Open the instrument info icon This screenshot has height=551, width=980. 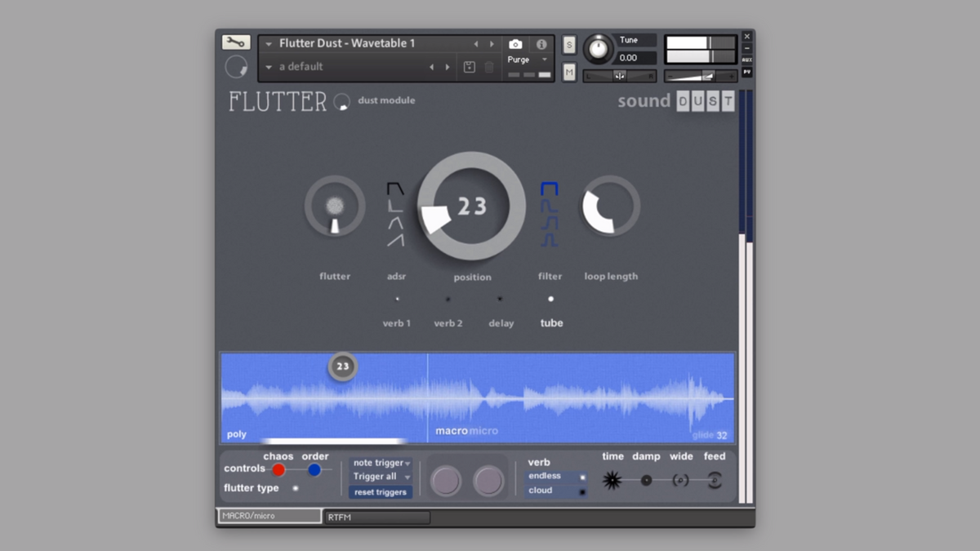(x=541, y=44)
